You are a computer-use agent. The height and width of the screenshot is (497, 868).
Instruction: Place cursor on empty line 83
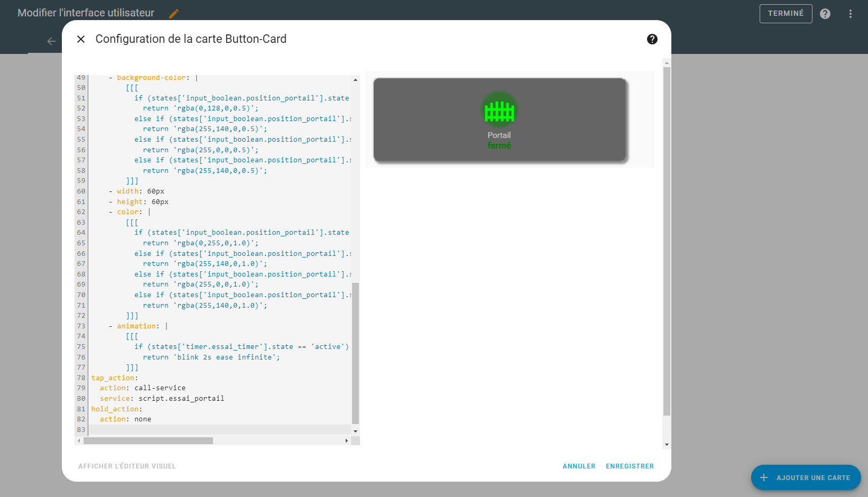pos(211,430)
